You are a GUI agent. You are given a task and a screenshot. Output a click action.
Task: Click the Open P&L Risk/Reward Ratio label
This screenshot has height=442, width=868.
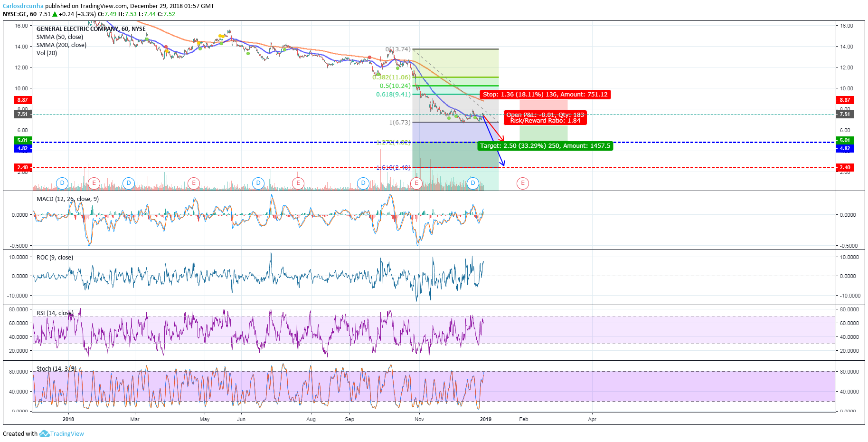coord(545,118)
